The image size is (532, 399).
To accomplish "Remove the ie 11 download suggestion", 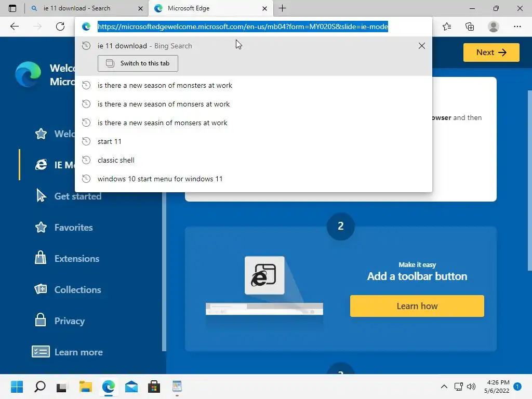I will click(x=422, y=46).
